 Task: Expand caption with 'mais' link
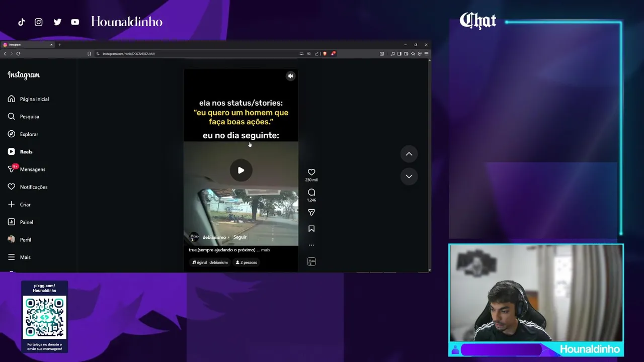tap(265, 250)
